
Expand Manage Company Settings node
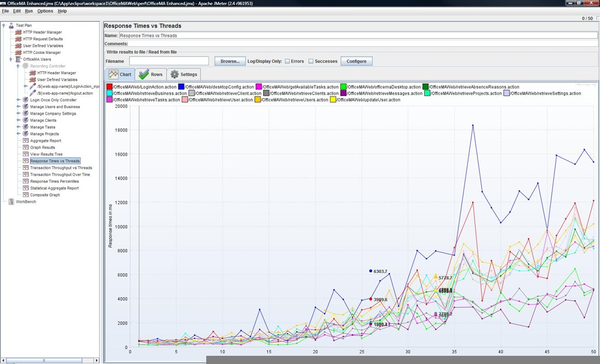[x=18, y=114]
